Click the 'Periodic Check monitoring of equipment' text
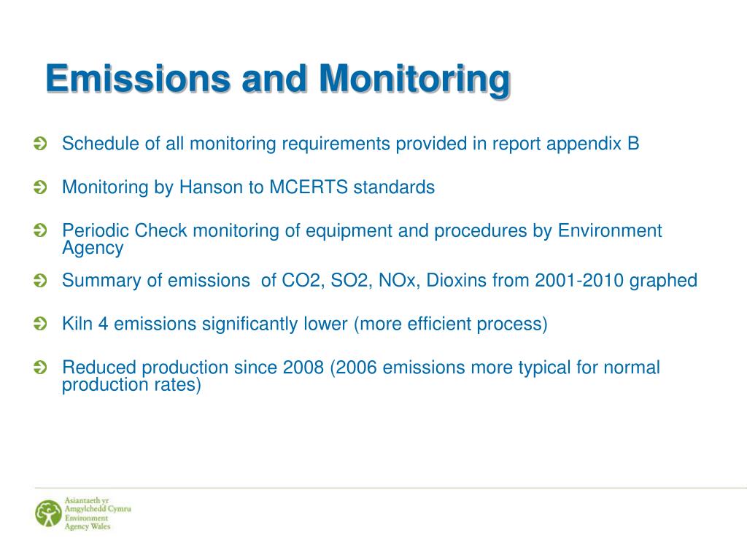The image size is (747, 560). pos(362,239)
